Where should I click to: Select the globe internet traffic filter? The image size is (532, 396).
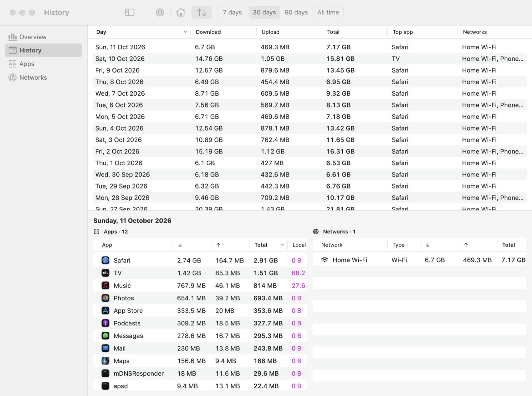[160, 13]
